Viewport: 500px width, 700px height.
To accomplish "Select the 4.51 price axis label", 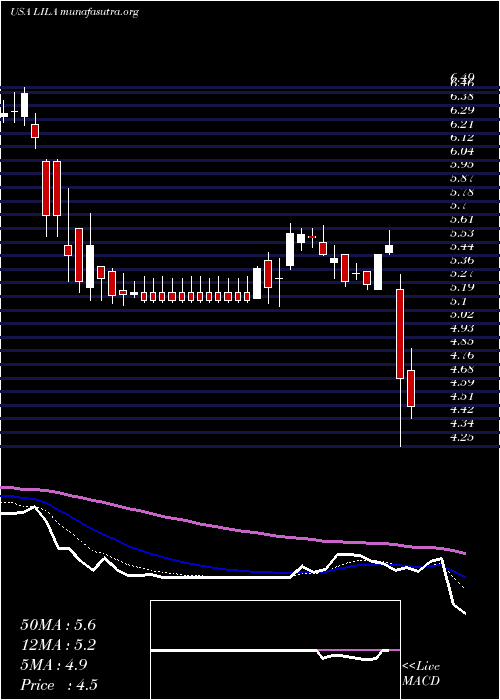I will point(462,396).
